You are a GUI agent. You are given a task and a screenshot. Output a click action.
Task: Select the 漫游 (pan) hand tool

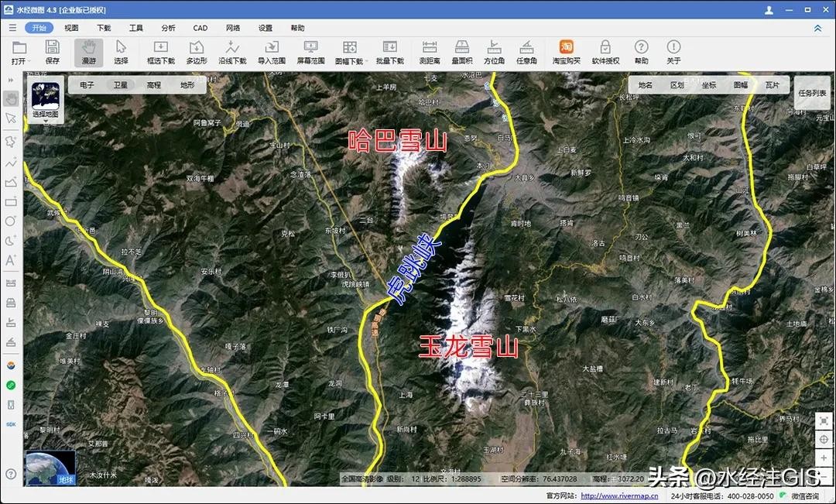(x=89, y=51)
